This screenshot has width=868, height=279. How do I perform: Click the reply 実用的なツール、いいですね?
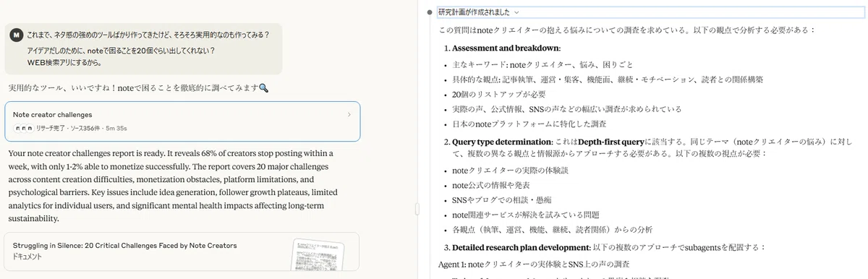coord(139,88)
